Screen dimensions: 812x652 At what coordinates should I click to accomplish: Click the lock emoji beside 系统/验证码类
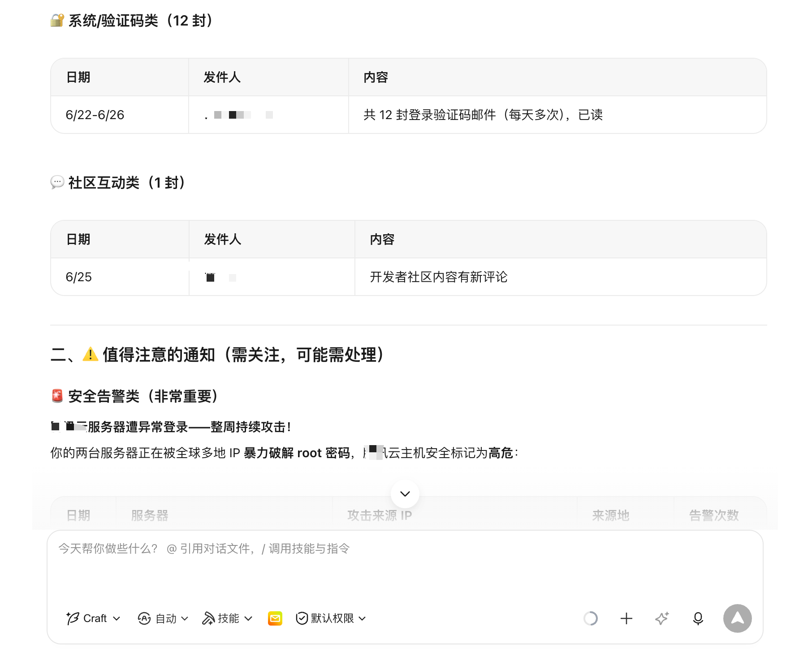click(57, 20)
